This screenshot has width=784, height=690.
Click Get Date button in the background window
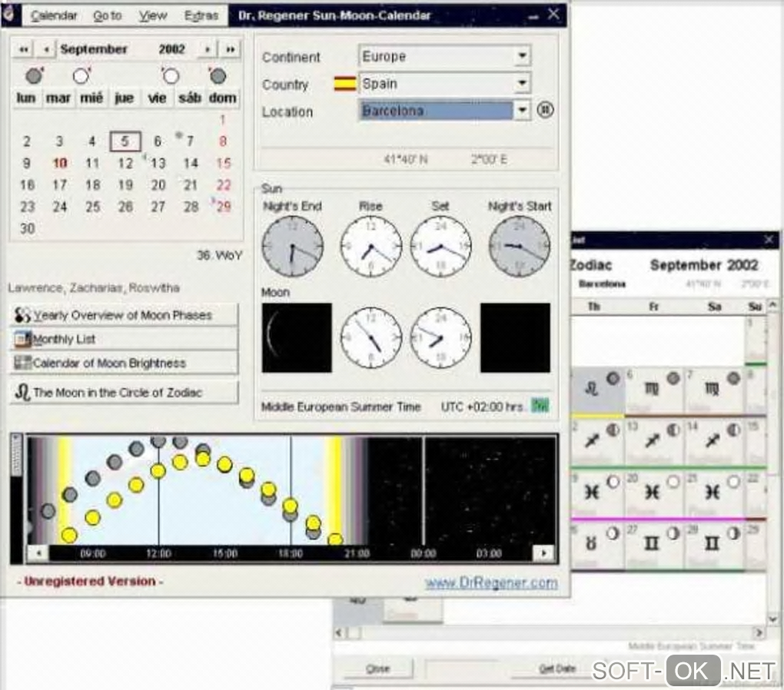pyautogui.click(x=556, y=668)
